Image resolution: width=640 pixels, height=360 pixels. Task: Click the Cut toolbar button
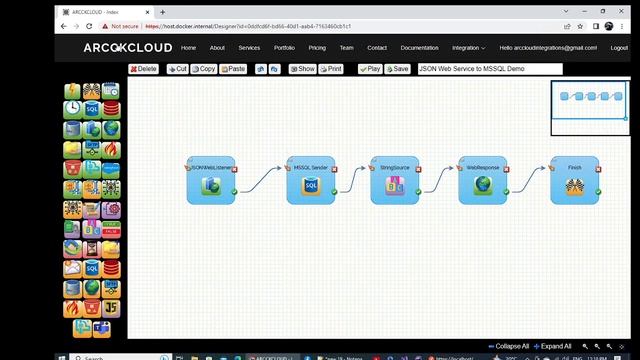click(177, 69)
